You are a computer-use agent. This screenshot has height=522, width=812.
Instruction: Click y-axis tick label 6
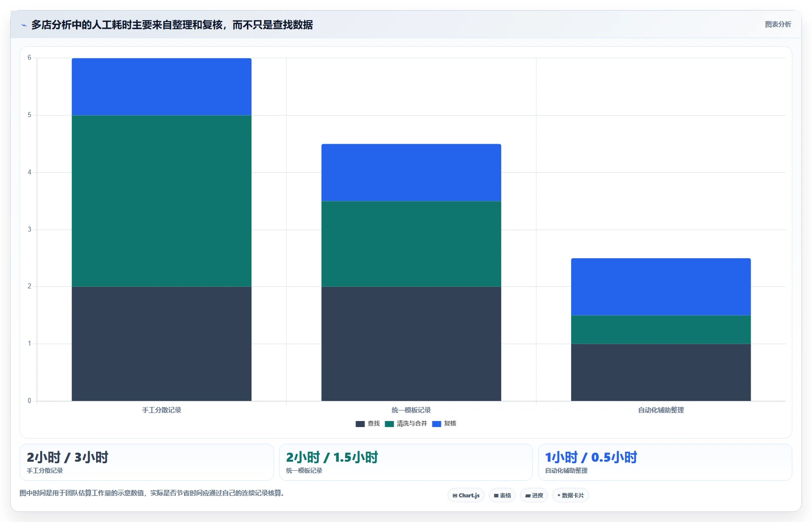click(29, 58)
